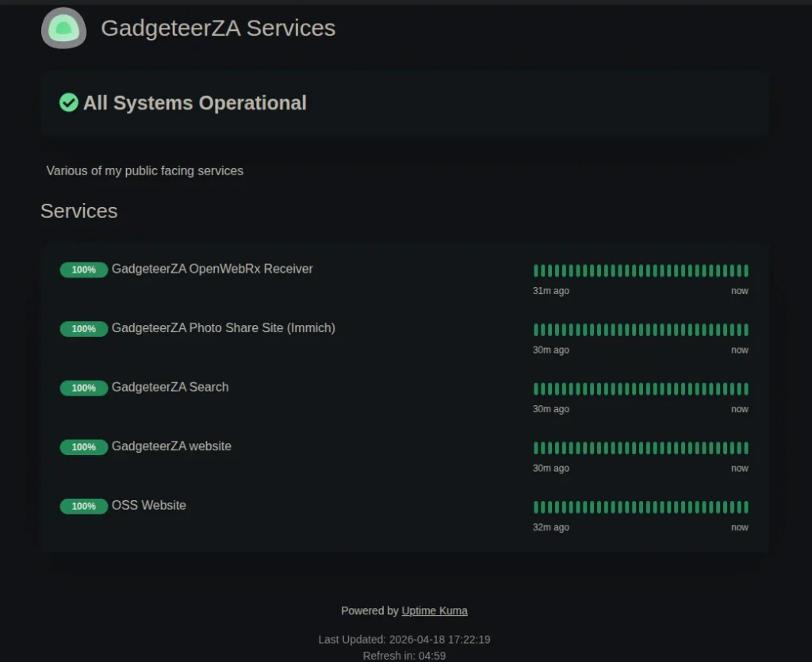Image resolution: width=812 pixels, height=662 pixels.
Task: Click the OSS Website heartbeat bar
Action: coord(641,507)
